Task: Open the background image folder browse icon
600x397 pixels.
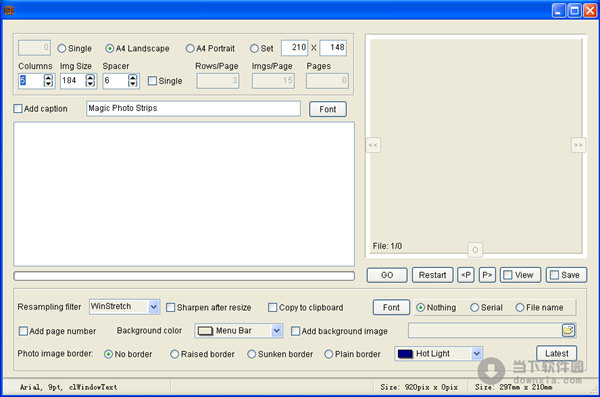Action: coord(568,330)
